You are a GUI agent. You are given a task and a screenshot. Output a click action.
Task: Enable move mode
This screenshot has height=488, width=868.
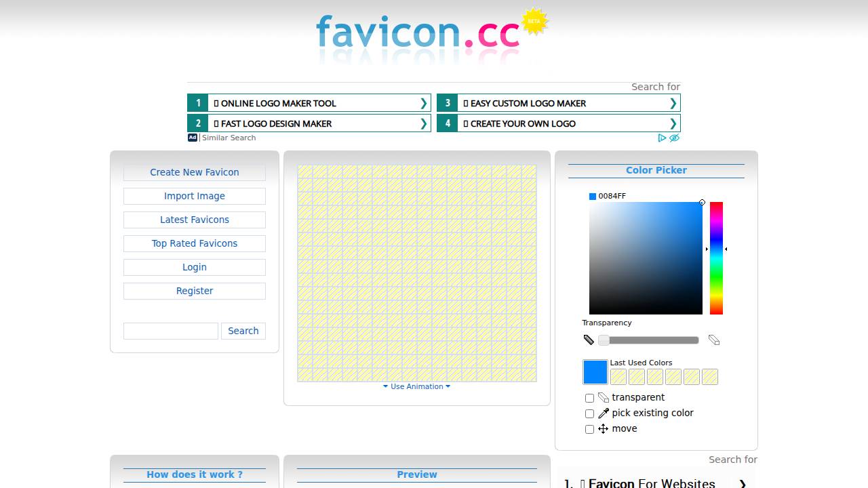(x=589, y=429)
